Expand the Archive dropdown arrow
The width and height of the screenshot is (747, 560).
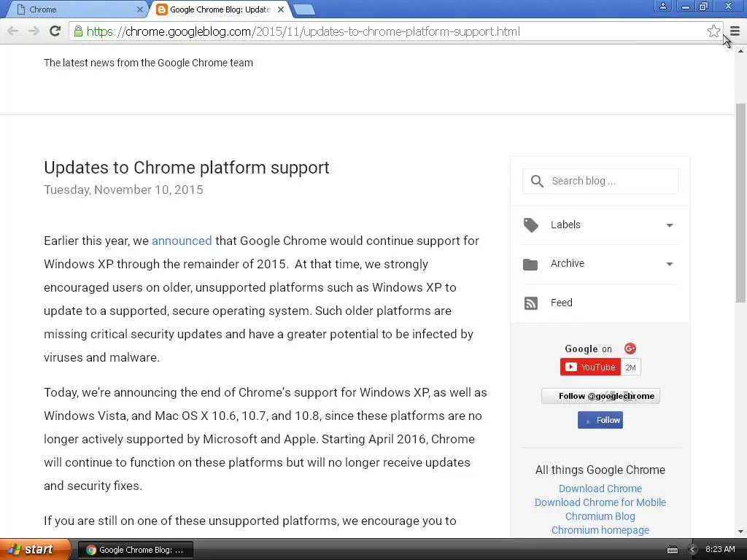click(x=670, y=264)
